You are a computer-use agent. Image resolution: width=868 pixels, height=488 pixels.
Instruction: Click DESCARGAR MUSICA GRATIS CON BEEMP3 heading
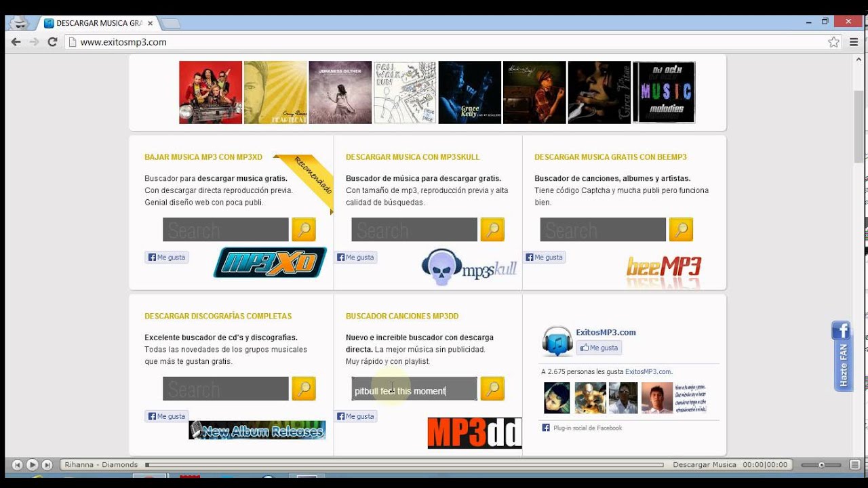click(610, 157)
